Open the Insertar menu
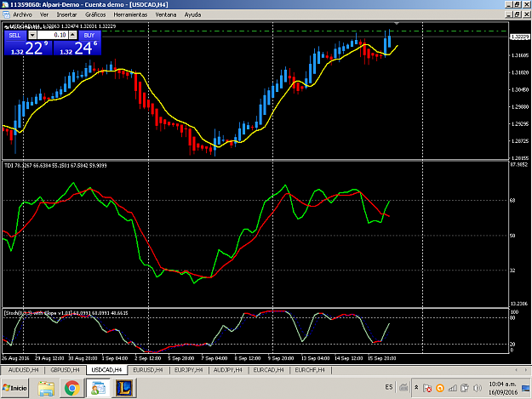This screenshot has height=399, width=532. 66,14
